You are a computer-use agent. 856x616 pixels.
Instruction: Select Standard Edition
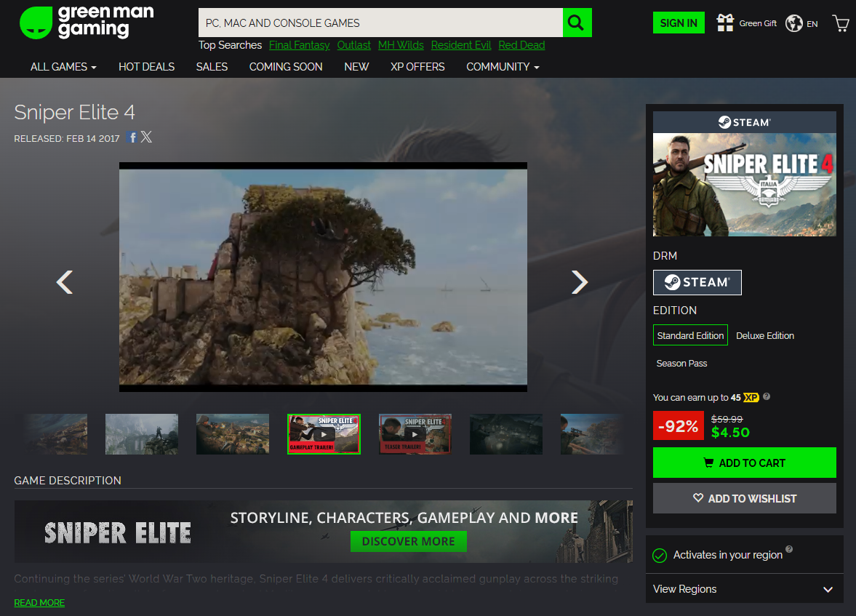[690, 335]
